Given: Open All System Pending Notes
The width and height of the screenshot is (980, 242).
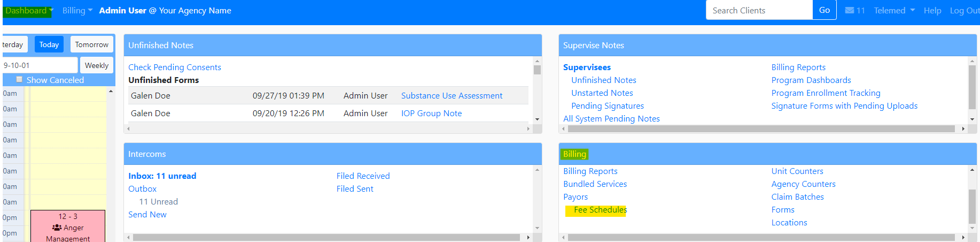Looking at the screenshot, I should 611,119.
